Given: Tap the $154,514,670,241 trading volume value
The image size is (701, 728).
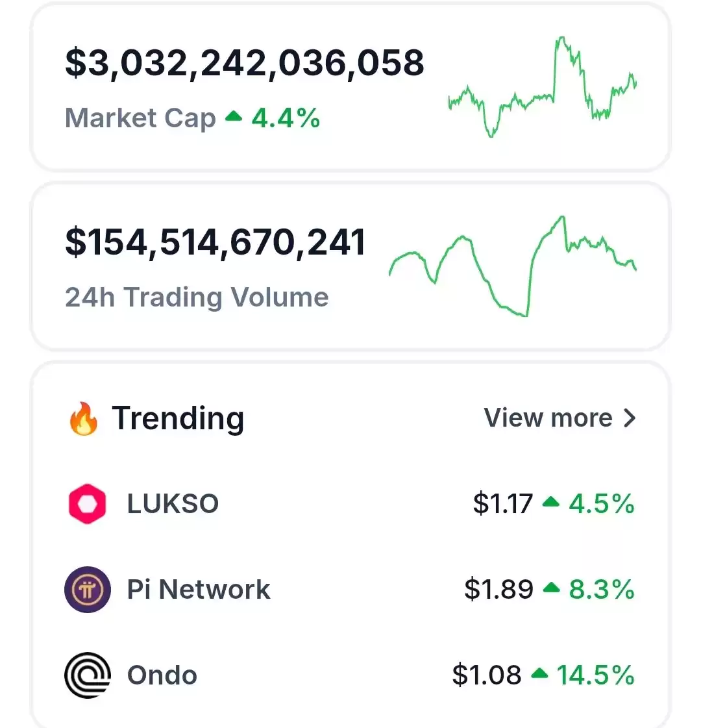Looking at the screenshot, I should 215,242.
